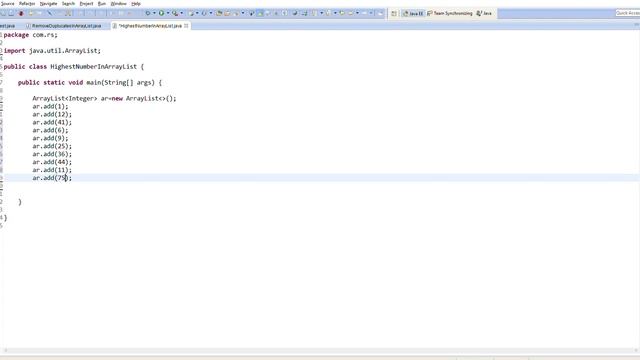Open the Search menu

pos(68,4)
